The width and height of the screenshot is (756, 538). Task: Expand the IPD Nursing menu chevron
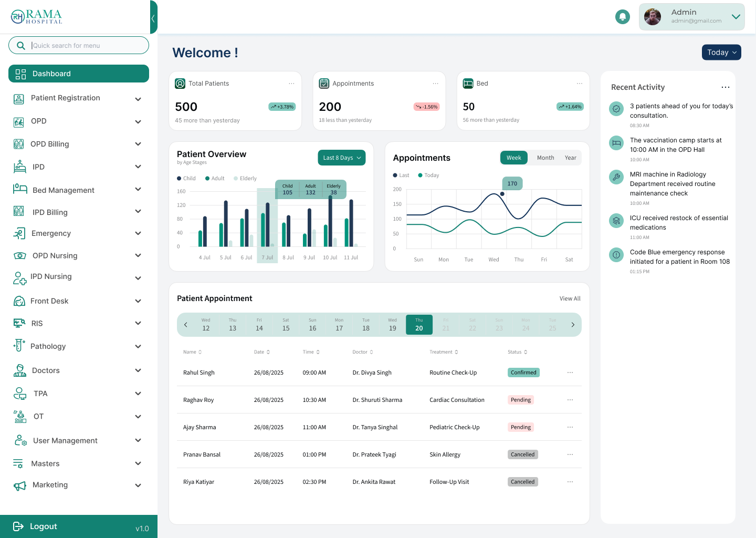pos(138,278)
